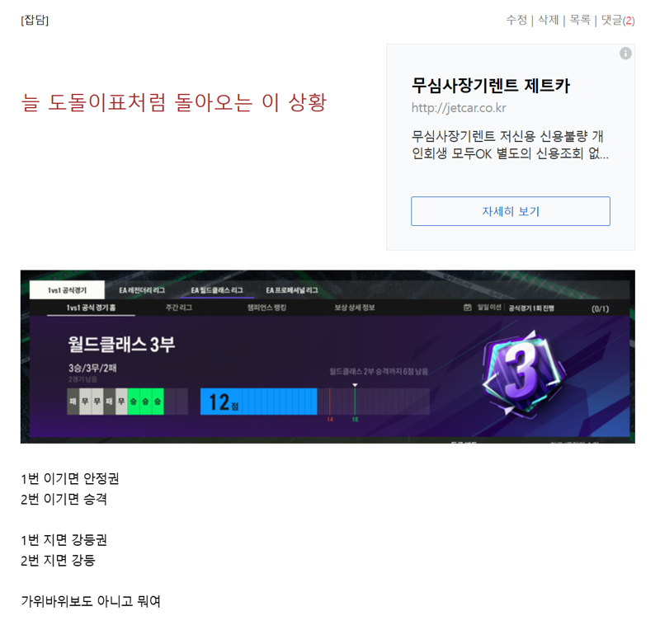Click the first green 승 result box
Screen dimensions: 660x644
pyautogui.click(x=134, y=402)
